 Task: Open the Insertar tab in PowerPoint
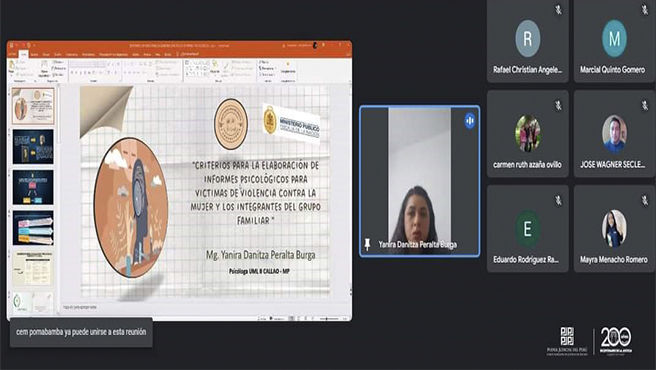pyautogui.click(x=34, y=54)
